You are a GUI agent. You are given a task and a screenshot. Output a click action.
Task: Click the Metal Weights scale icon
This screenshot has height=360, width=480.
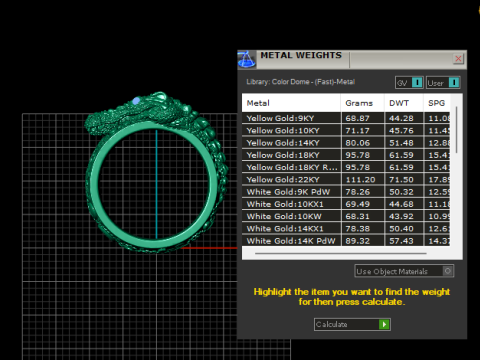[x=246, y=60]
